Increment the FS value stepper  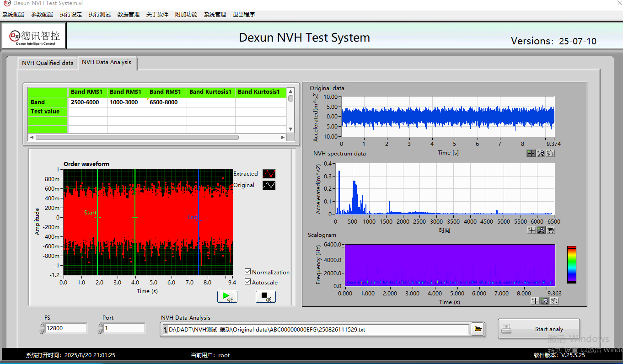43,325
